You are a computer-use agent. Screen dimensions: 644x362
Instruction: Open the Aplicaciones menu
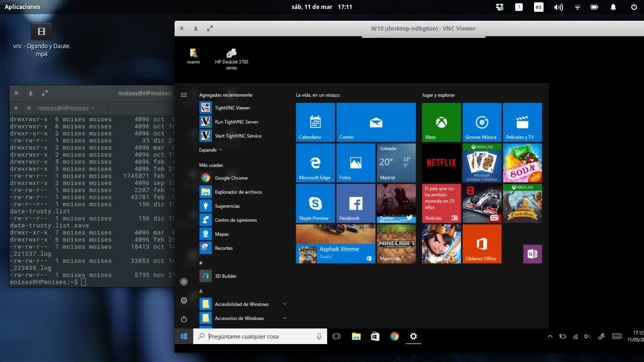coord(22,7)
